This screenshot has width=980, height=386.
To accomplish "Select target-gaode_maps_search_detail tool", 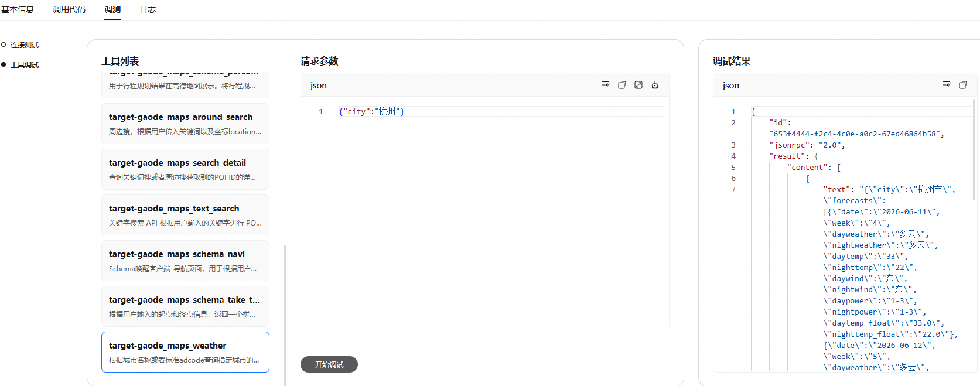I will (x=185, y=169).
